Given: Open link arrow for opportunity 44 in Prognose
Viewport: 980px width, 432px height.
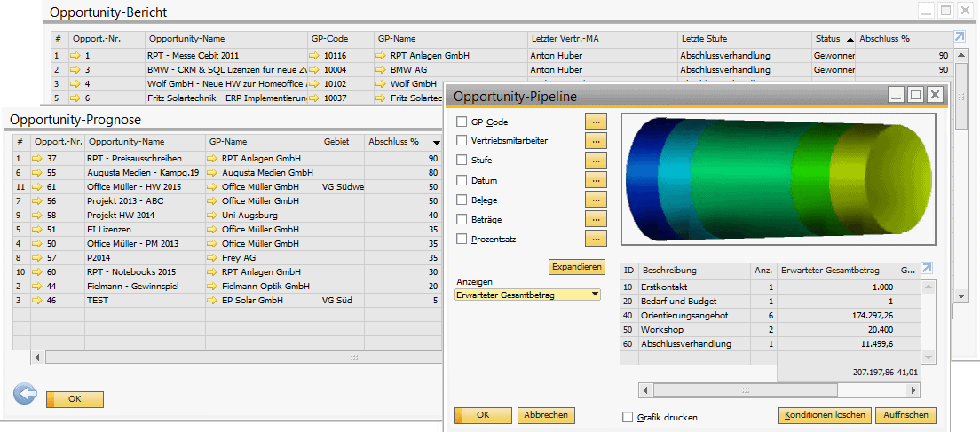Looking at the screenshot, I should (x=38, y=286).
